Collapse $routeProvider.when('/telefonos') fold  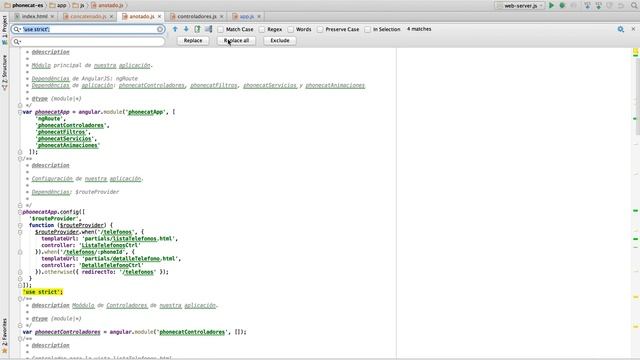click(20, 232)
